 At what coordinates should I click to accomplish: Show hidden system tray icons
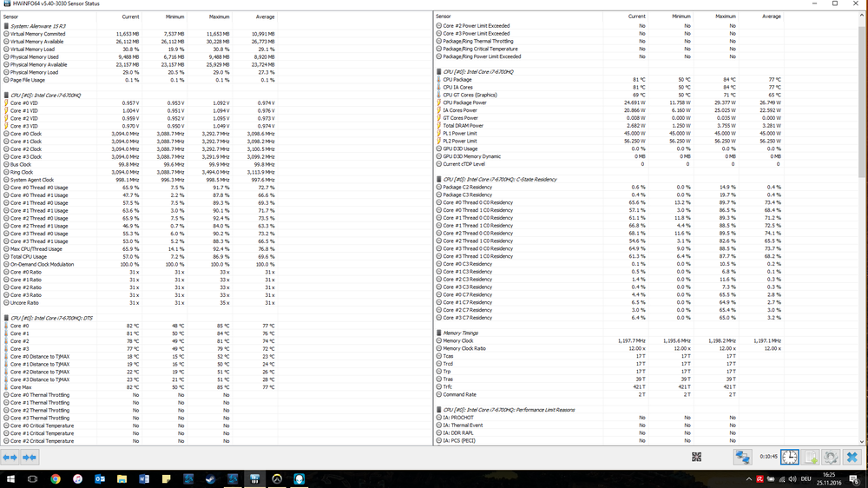[x=750, y=478]
